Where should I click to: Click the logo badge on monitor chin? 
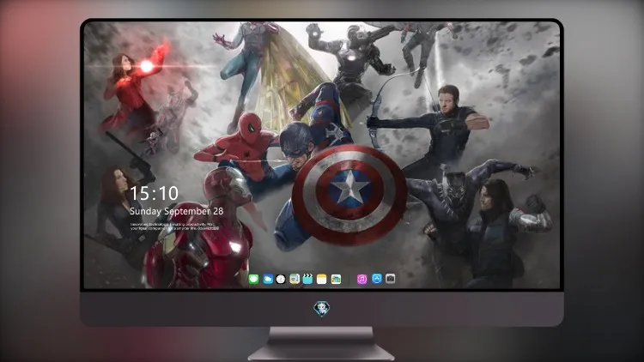pyautogui.click(x=322, y=309)
